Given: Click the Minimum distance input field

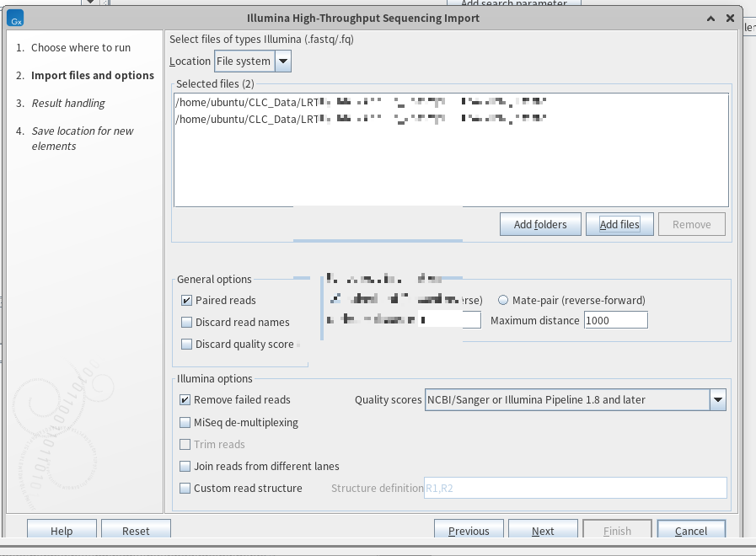Looking at the screenshot, I should [449, 320].
